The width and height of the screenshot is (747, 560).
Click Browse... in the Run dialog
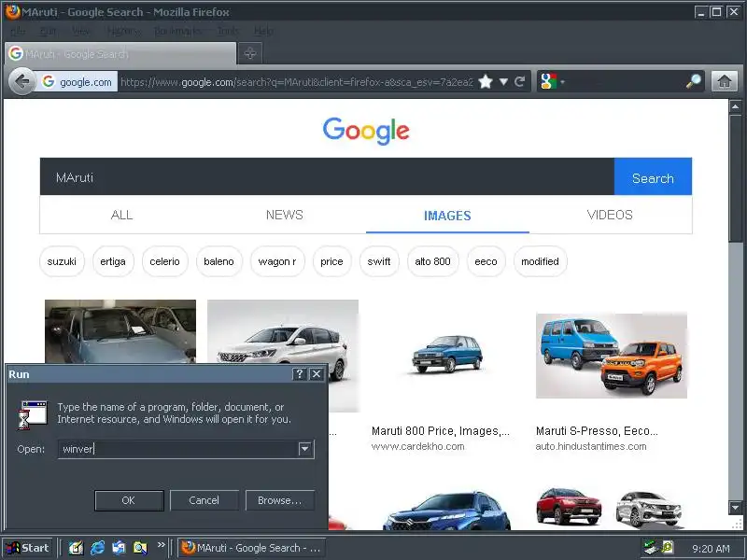[279, 500]
